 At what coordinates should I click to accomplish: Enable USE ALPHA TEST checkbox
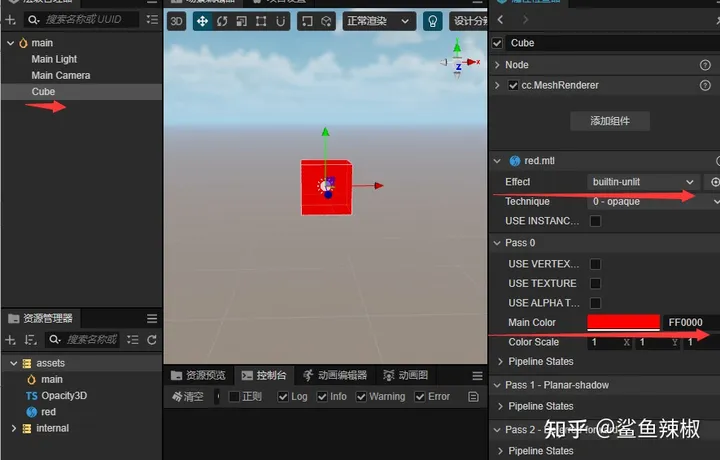tap(595, 303)
